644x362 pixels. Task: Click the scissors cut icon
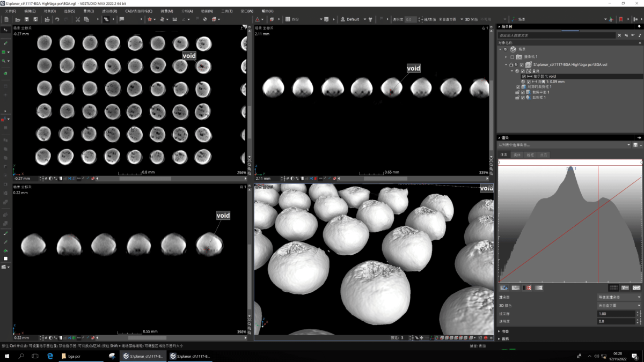pos(77,19)
